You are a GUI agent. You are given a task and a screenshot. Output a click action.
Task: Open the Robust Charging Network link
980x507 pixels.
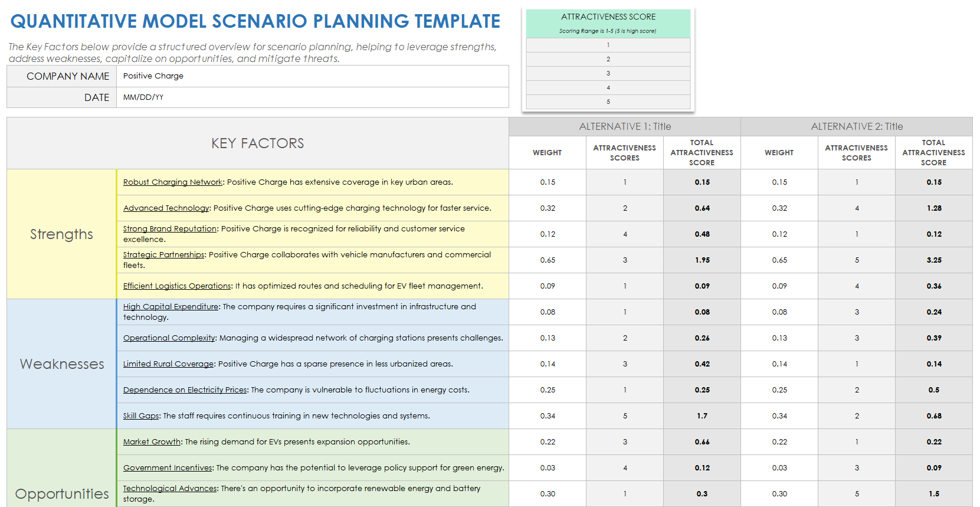point(172,182)
